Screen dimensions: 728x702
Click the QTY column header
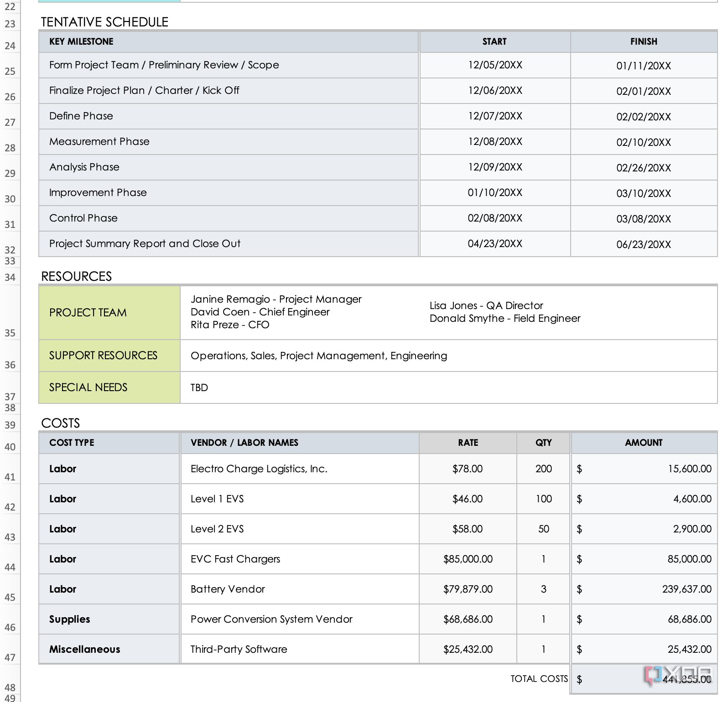click(x=544, y=443)
